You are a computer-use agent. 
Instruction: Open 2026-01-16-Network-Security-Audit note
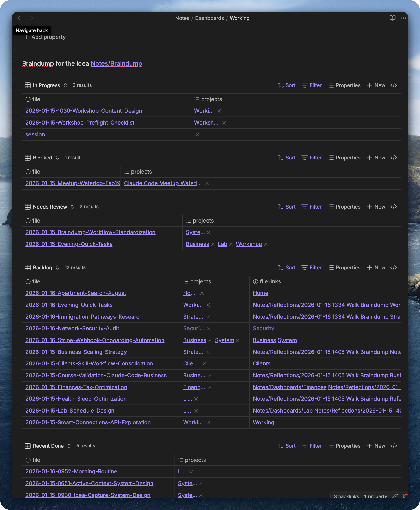click(x=72, y=329)
